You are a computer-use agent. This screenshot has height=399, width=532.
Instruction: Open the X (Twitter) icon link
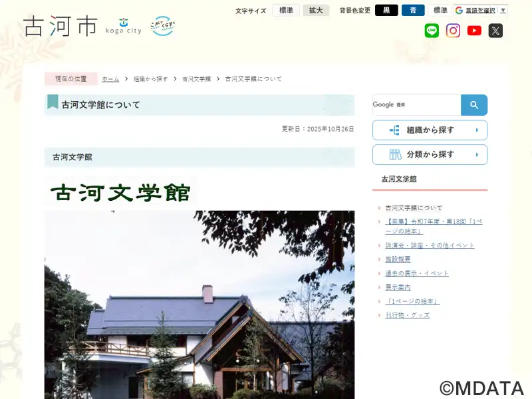point(495,31)
